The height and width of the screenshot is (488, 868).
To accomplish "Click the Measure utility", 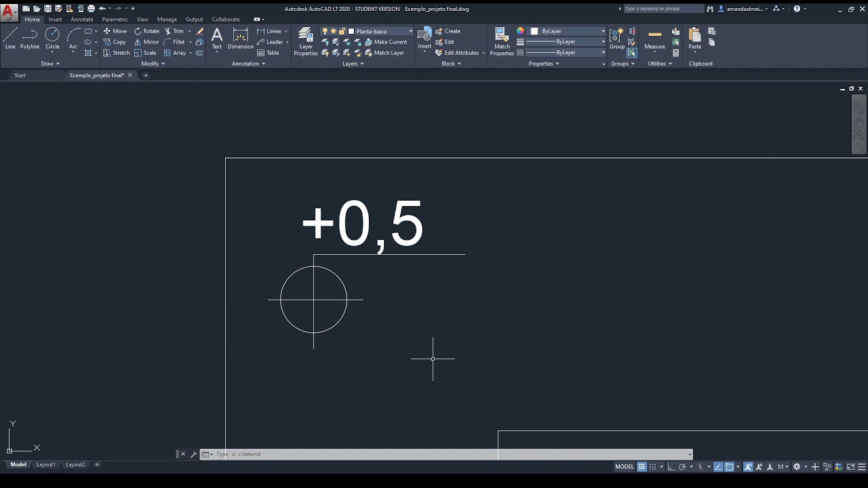I will click(654, 39).
